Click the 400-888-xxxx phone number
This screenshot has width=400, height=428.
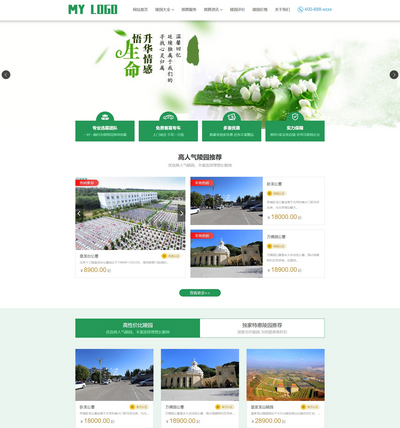[318, 9]
